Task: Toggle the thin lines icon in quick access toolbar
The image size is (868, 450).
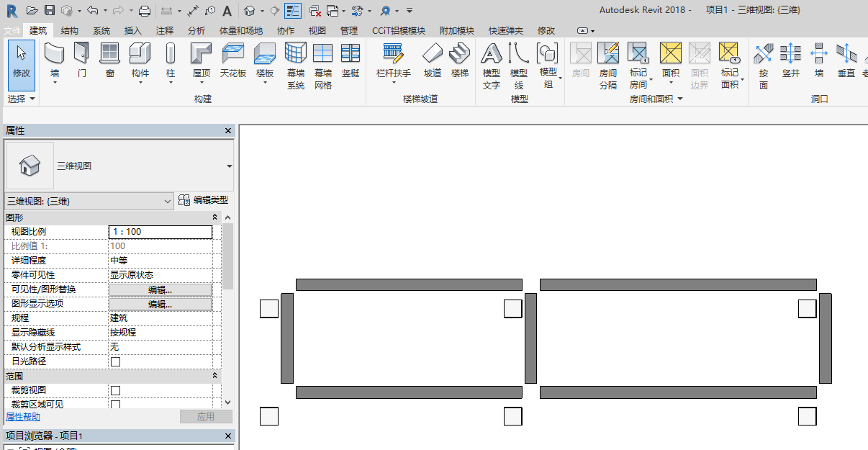Action: [x=293, y=10]
